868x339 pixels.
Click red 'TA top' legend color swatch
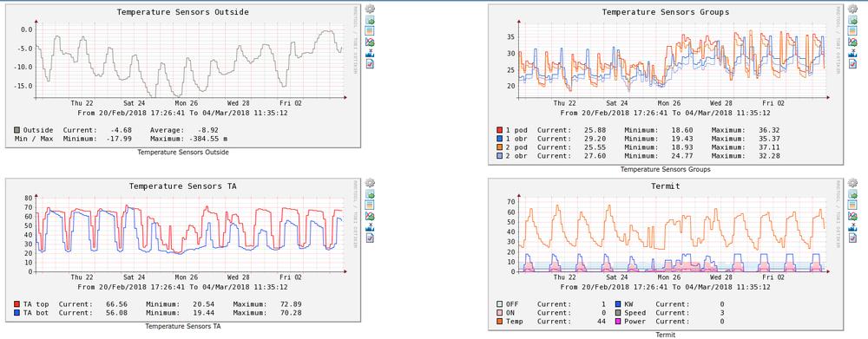point(17,304)
